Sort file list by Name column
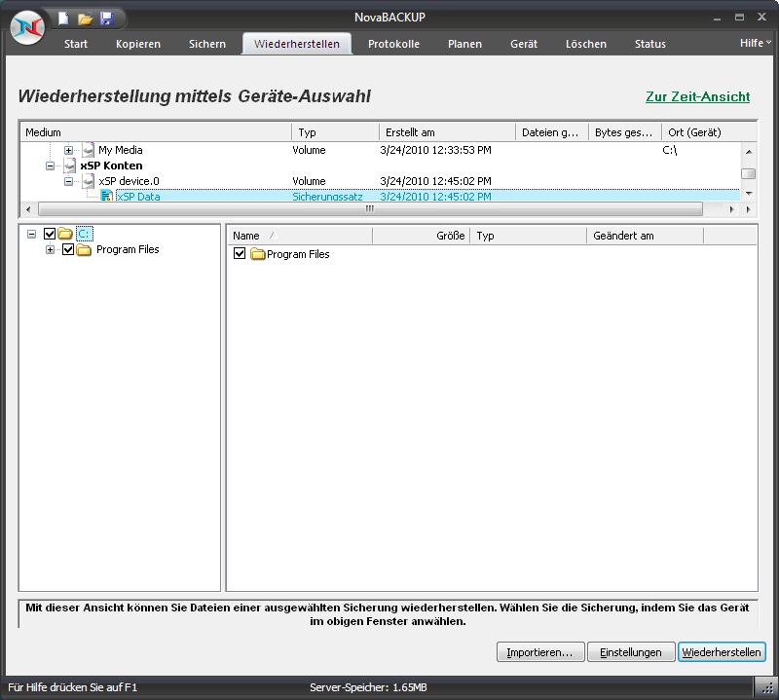Image resolution: width=779 pixels, height=700 pixels. click(300, 236)
